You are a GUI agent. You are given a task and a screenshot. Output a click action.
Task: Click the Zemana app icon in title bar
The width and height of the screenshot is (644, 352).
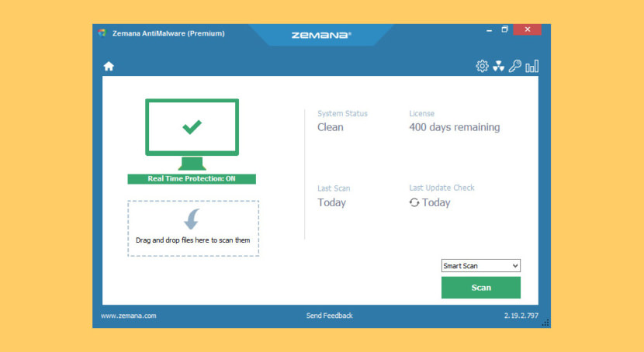[102, 33]
